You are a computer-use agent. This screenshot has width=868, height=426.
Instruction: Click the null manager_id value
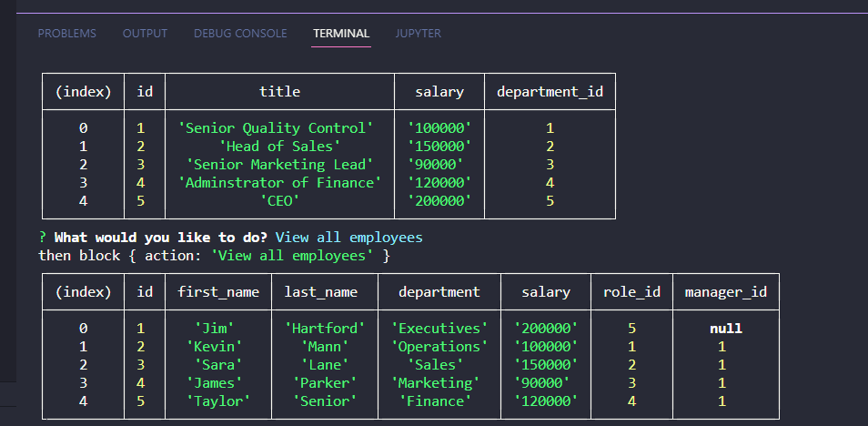pos(726,329)
